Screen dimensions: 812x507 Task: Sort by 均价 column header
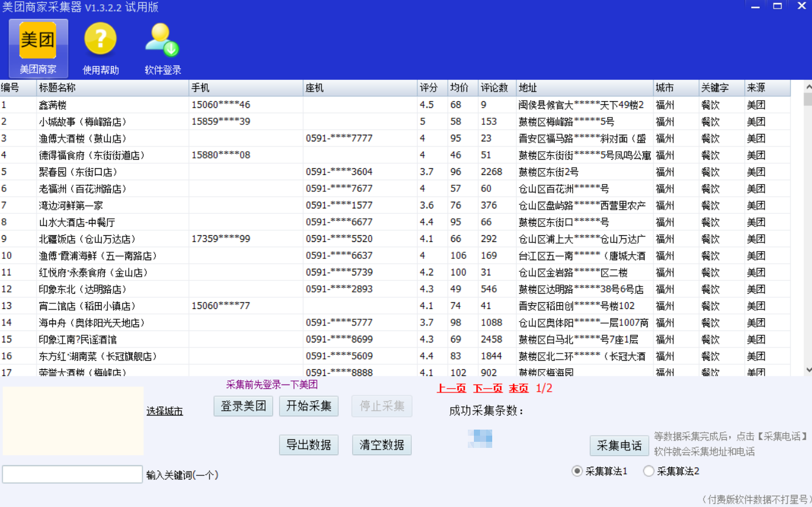(463, 88)
